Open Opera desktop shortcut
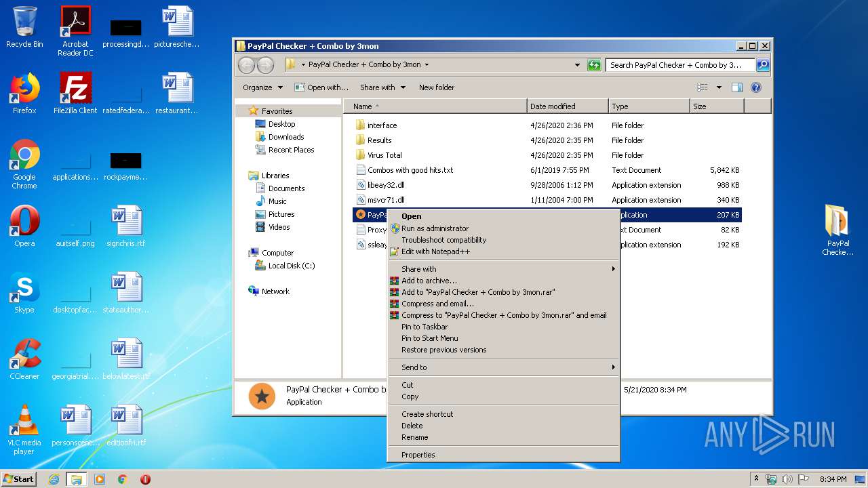The image size is (868, 488). 24,226
